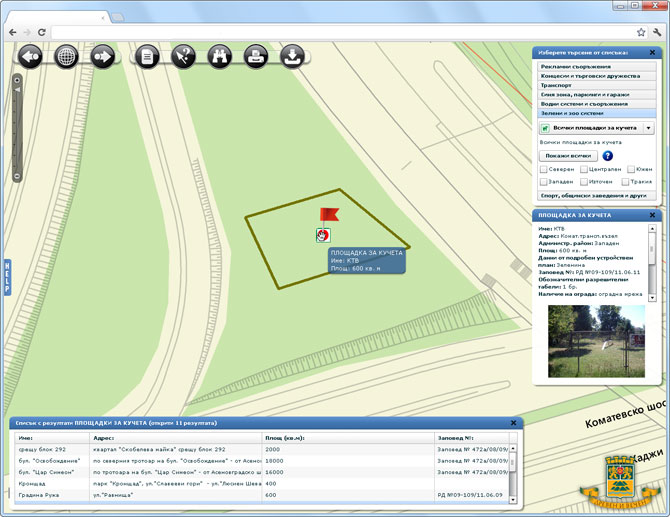
Task: Open the vertical HELP side tab
Action: (x=7, y=277)
